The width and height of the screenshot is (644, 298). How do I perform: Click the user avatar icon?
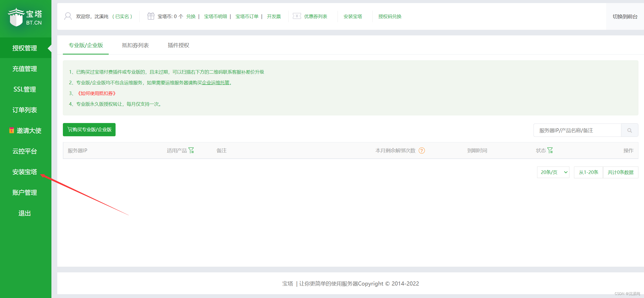(68, 16)
